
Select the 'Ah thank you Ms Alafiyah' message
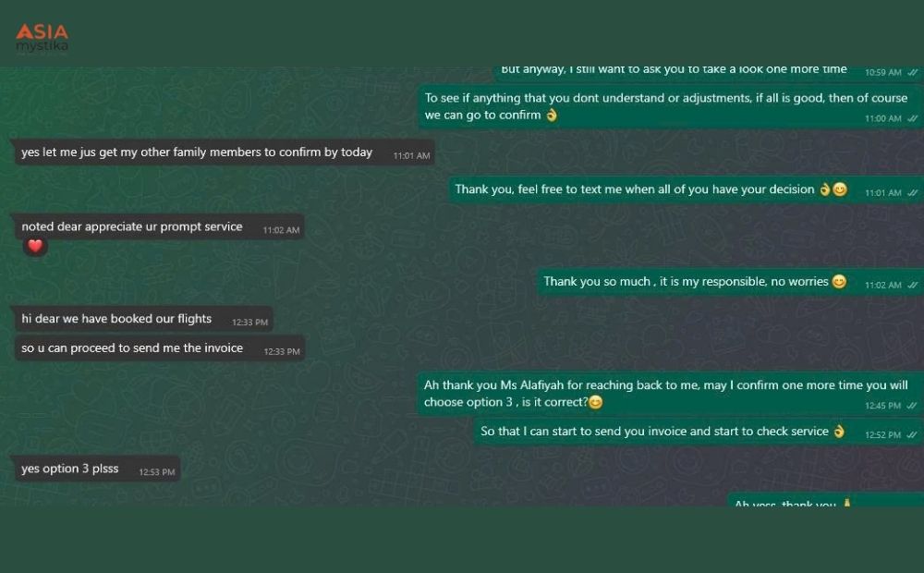(670, 394)
